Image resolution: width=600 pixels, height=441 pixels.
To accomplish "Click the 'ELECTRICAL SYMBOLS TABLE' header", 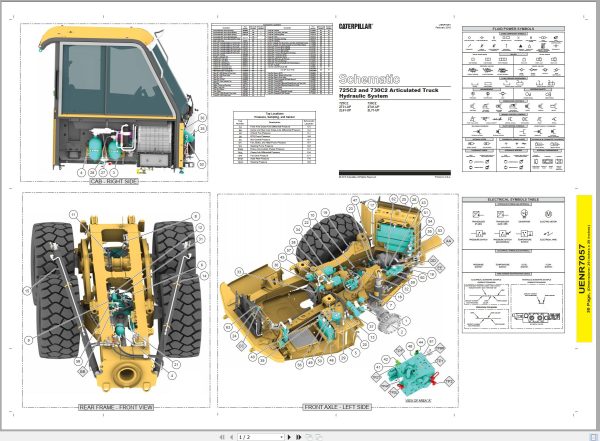I will point(513,199).
